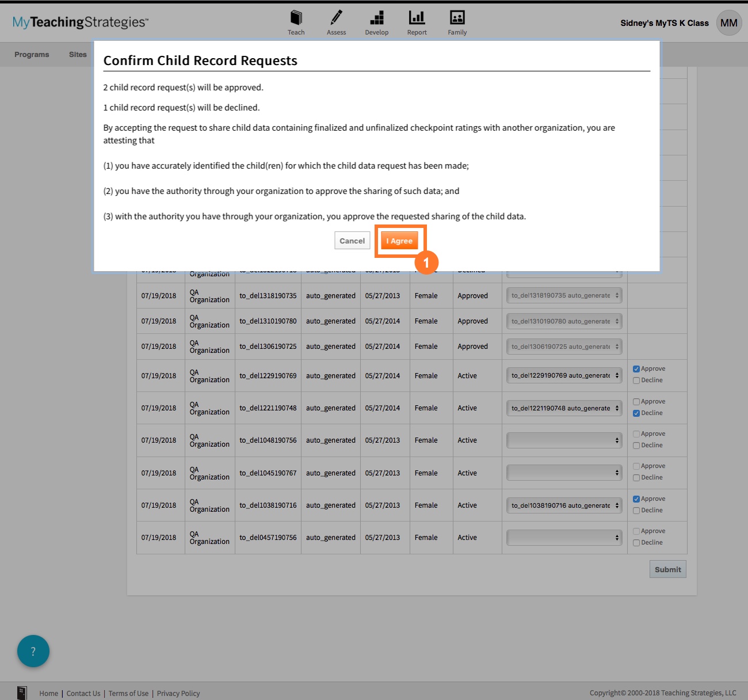Click the MM user avatar
This screenshot has width=748, height=700.
728,23
